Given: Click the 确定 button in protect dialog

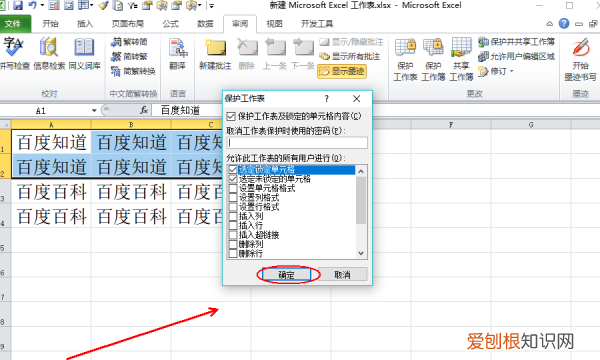Looking at the screenshot, I should coord(286,274).
